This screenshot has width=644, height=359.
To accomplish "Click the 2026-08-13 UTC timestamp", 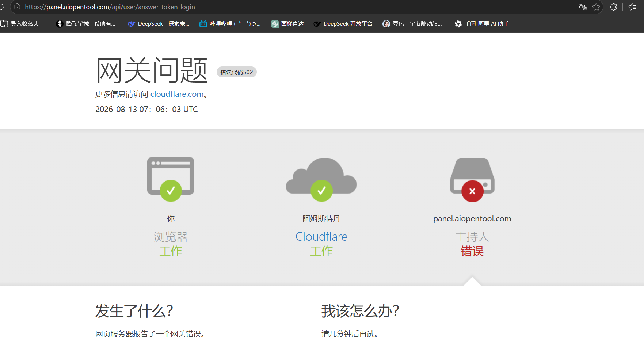I will tap(146, 110).
